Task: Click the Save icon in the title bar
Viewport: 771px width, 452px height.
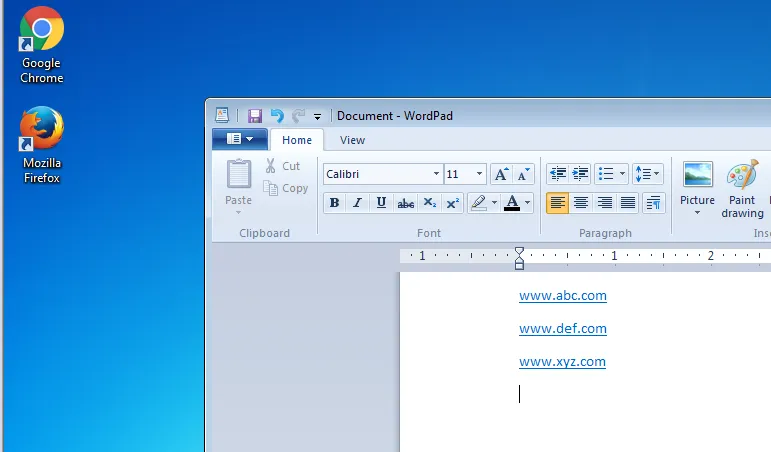Action: coord(255,116)
